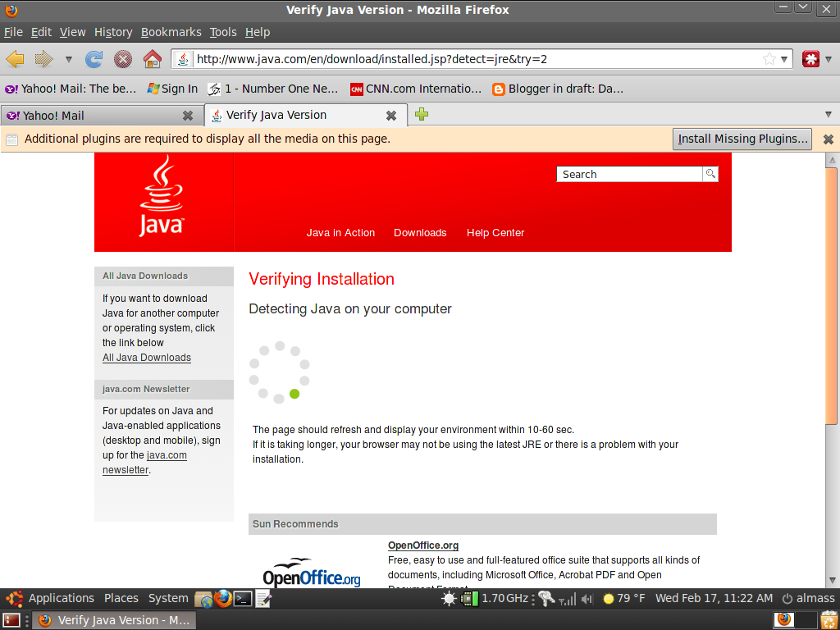Click the CPU frequency monitor showing 1.70 GHz
840x630 pixels.
pos(495,598)
